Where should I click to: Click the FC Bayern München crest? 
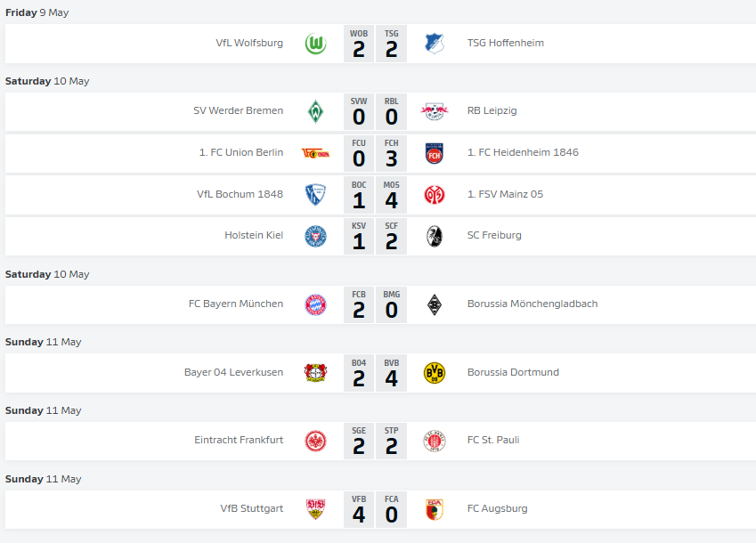coord(316,305)
